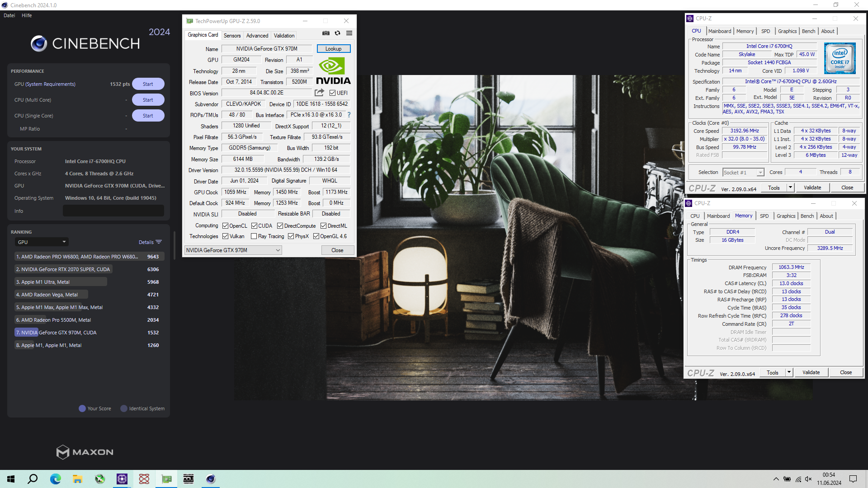
Task: Toggle the Ray Tracing checkbox
Action: [x=254, y=236]
